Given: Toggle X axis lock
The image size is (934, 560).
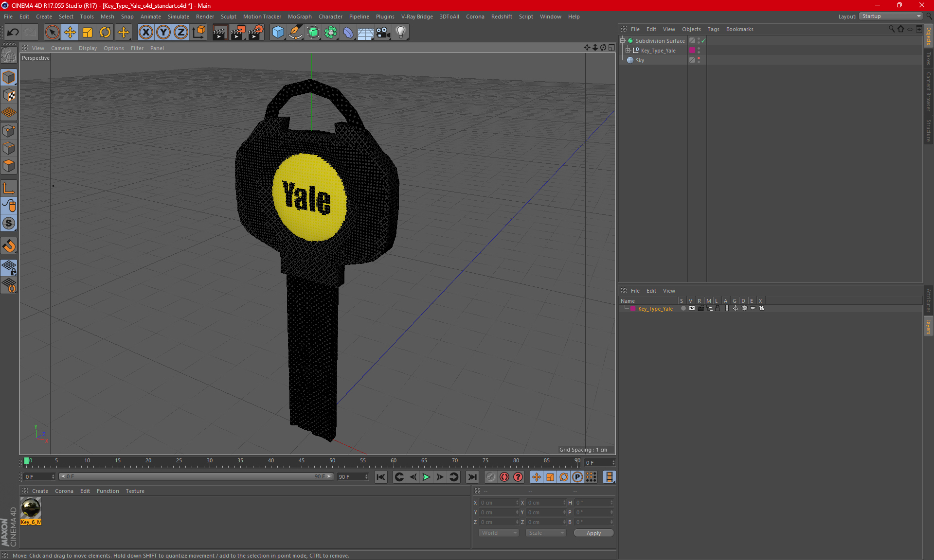Looking at the screenshot, I should click(x=145, y=32).
